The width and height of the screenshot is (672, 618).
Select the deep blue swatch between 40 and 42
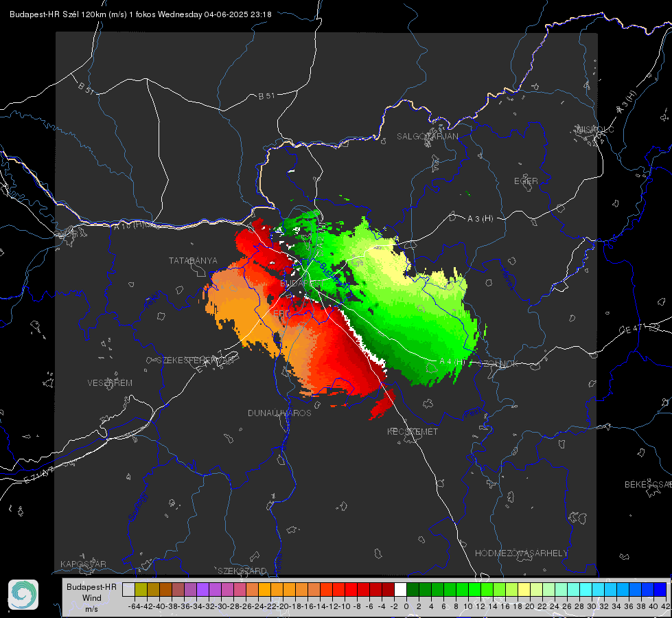660,589
